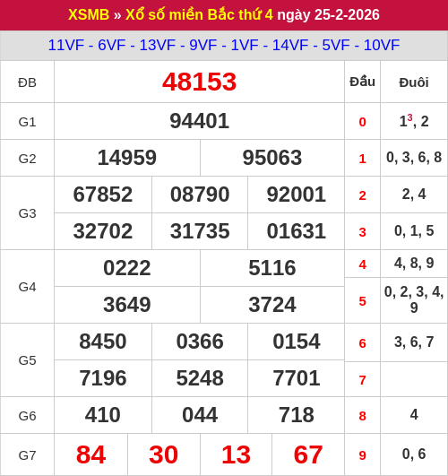Click the G2 row label

click(27, 159)
